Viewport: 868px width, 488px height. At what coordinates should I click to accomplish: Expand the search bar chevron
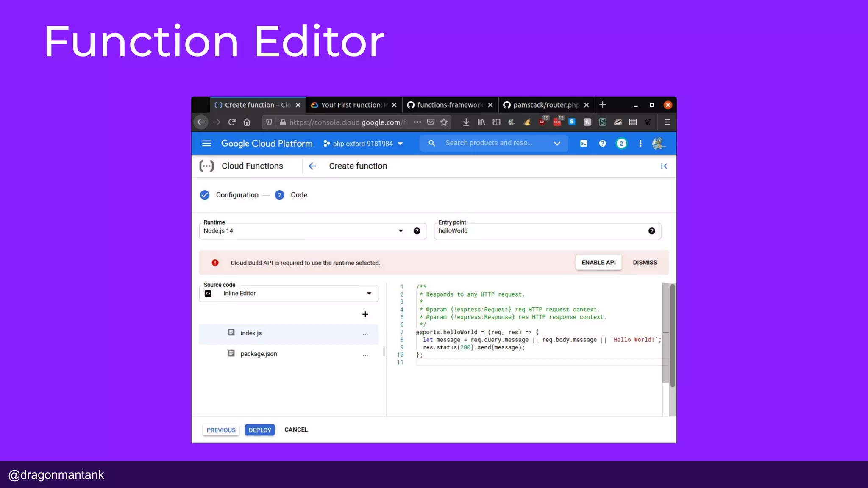[x=557, y=143]
